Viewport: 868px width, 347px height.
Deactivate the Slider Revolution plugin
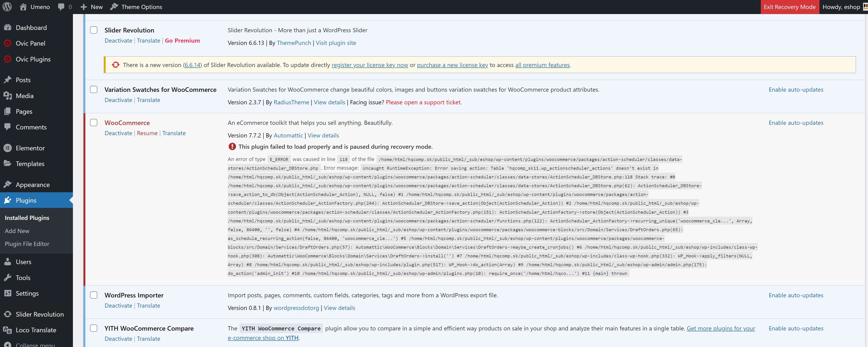(x=118, y=41)
